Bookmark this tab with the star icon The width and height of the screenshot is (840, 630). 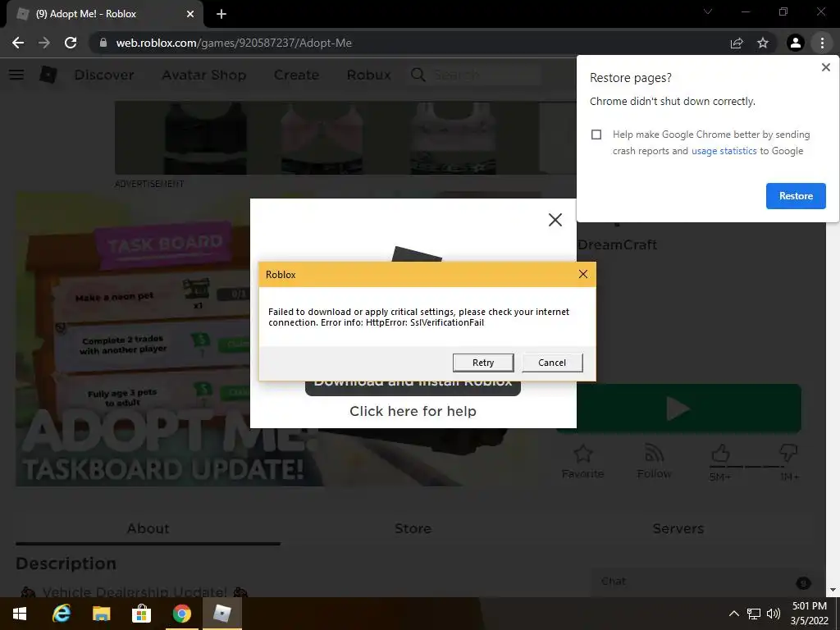click(763, 43)
